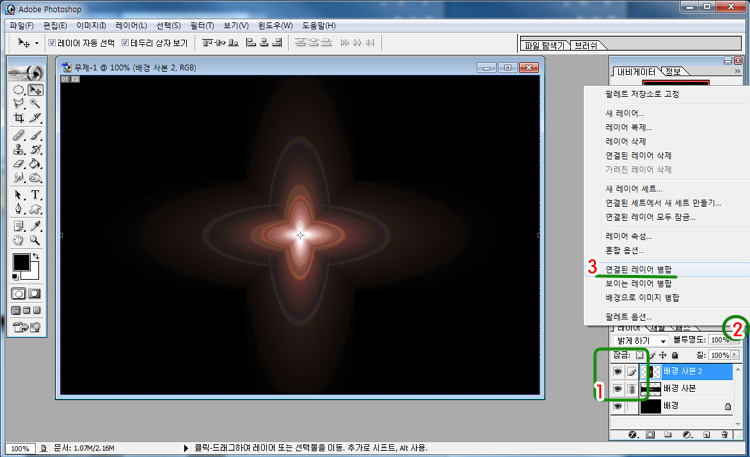
Task: Toggle the 레이어 자동 선택 checkbox
Action: click(52, 44)
